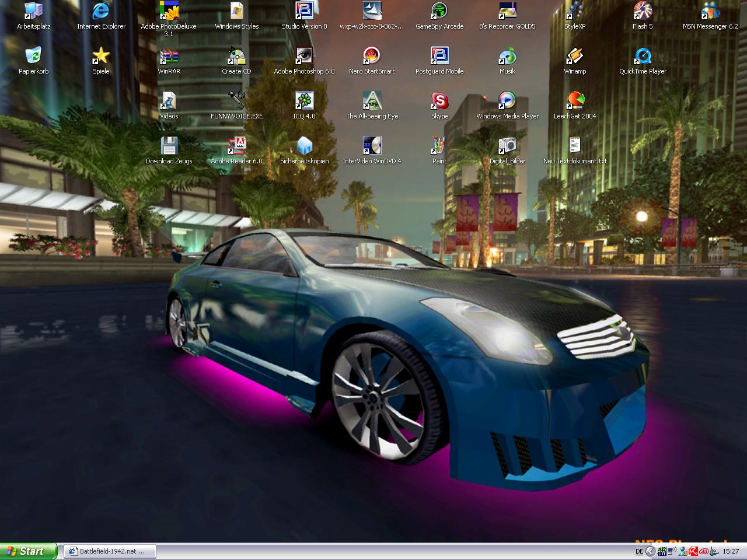Screen dimensions: 747x560
Task: Launch ICQ 4.0 from the desktop
Action: 304,106
